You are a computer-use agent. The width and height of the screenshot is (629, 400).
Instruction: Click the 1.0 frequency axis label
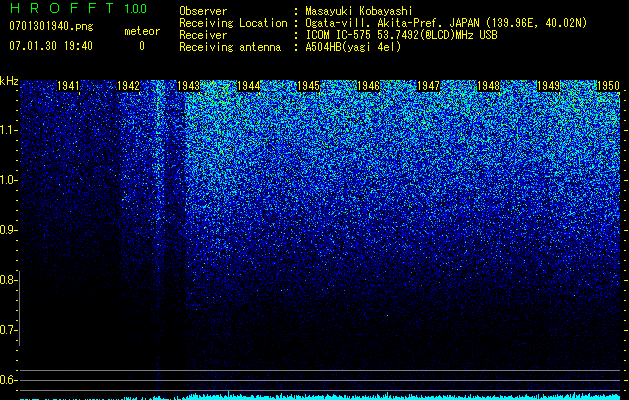8,180
